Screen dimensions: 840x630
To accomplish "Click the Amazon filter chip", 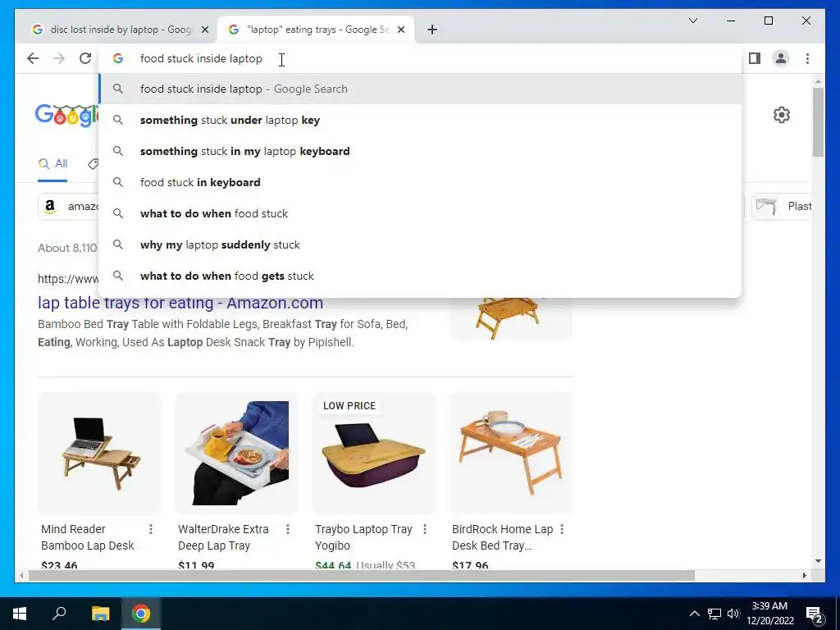I will pos(69,207).
